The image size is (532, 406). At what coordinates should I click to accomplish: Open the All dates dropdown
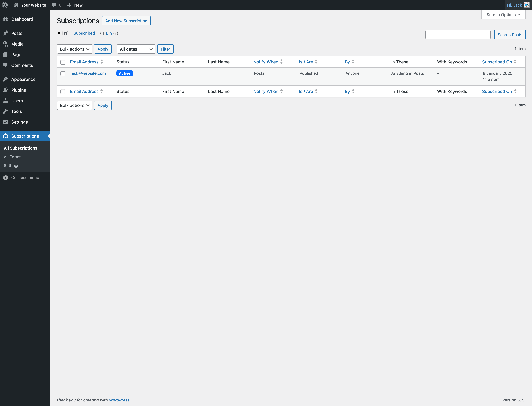coord(136,49)
